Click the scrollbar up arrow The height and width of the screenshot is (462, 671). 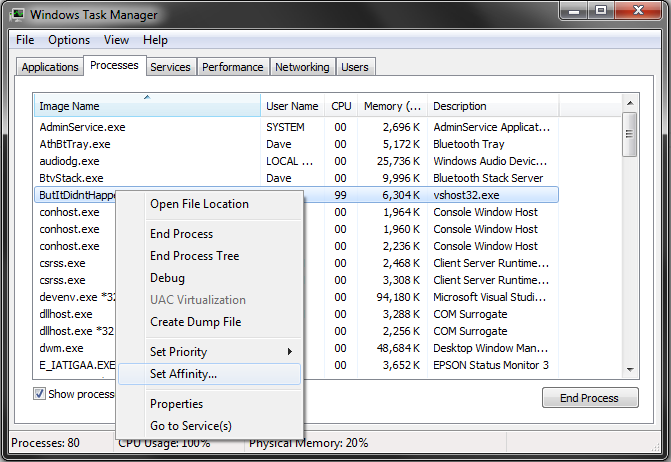[630, 103]
